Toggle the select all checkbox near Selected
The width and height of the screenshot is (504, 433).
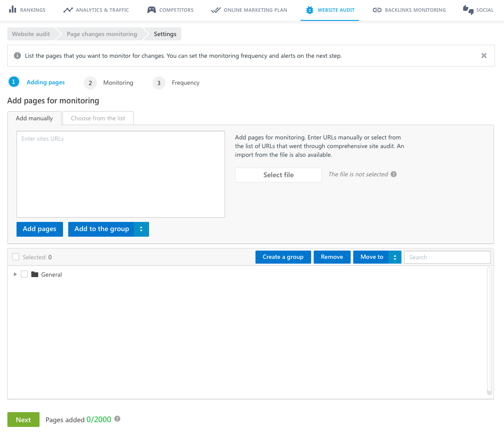16,257
